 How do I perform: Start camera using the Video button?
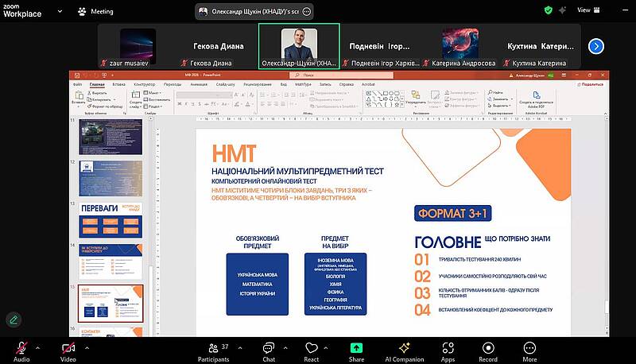68,350
